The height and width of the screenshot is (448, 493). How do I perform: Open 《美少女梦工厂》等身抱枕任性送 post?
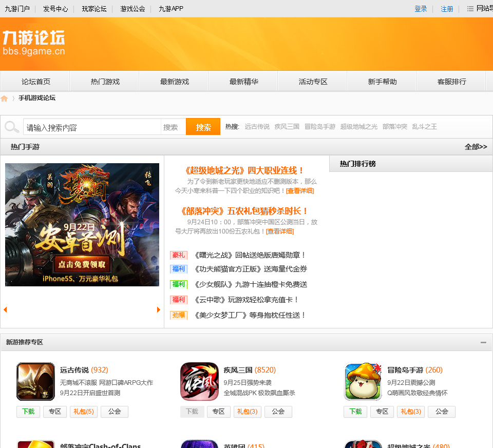click(x=250, y=315)
